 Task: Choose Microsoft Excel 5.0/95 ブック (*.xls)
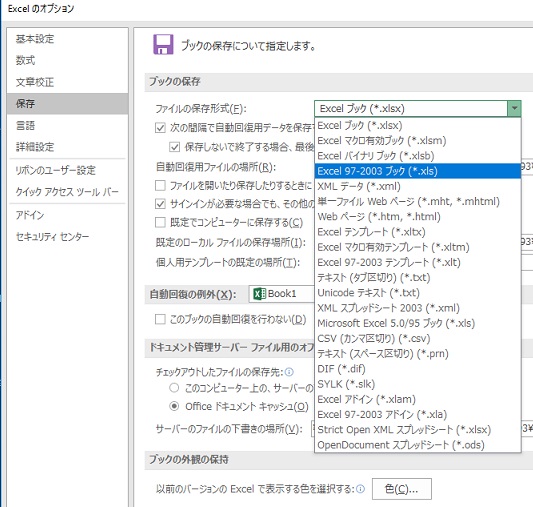[418, 323]
